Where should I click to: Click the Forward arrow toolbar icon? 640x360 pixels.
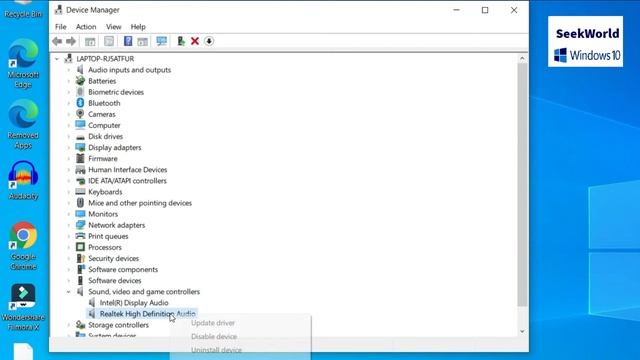click(71, 41)
